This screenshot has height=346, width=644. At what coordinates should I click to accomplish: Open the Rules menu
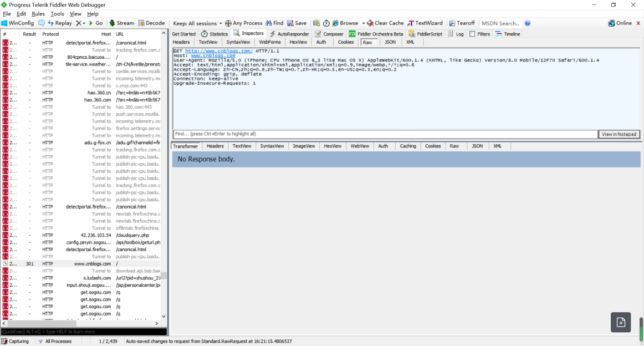click(x=38, y=14)
